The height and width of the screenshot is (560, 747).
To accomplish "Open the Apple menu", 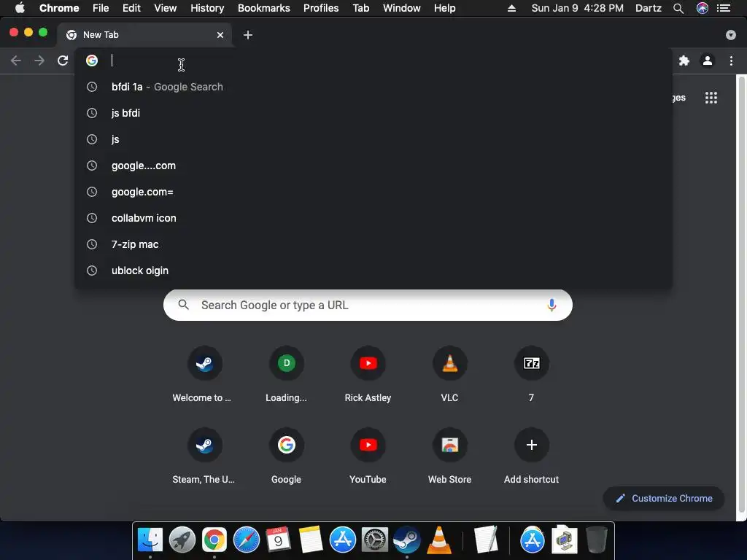I will point(20,8).
